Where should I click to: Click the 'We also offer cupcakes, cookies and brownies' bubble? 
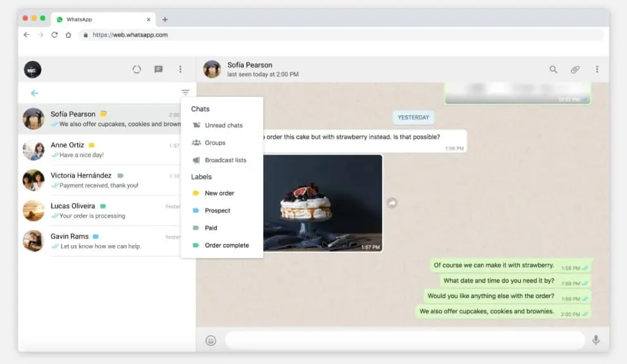[503, 312]
